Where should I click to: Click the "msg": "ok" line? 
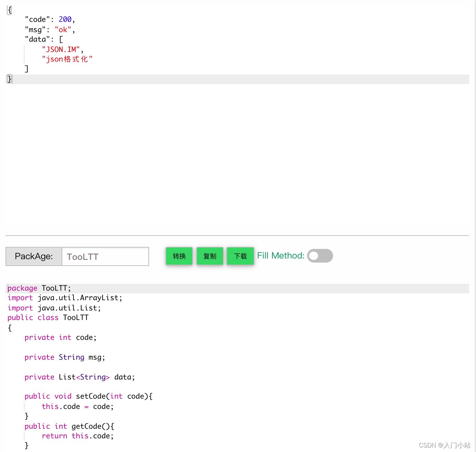point(50,30)
